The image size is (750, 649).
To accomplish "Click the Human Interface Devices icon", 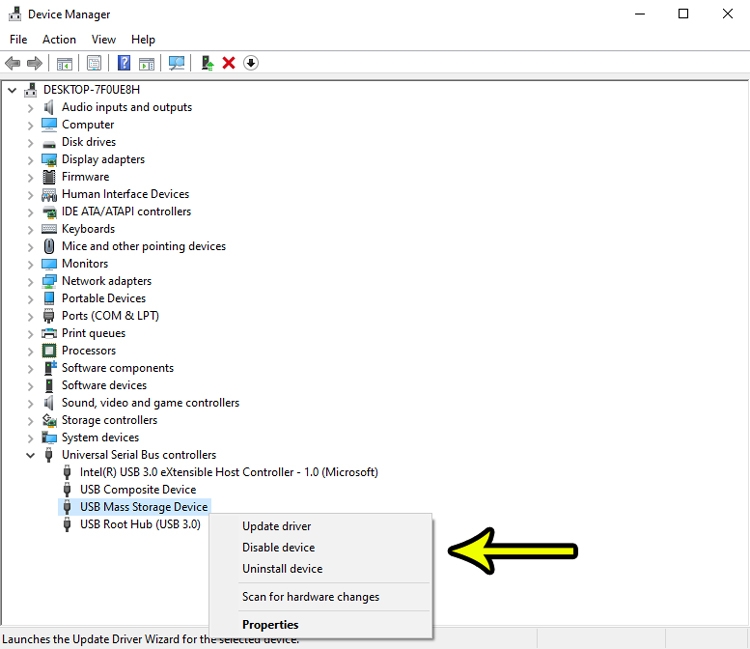I will coord(49,194).
